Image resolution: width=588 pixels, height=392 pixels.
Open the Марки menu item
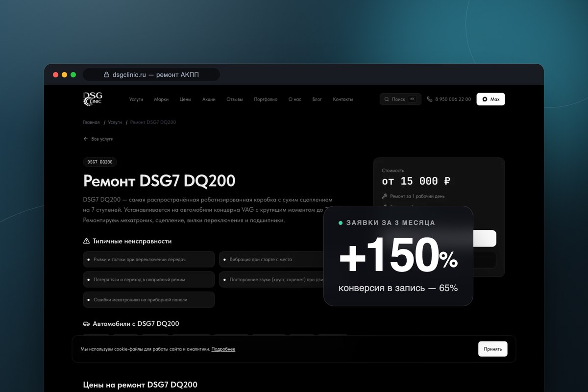pos(161,99)
